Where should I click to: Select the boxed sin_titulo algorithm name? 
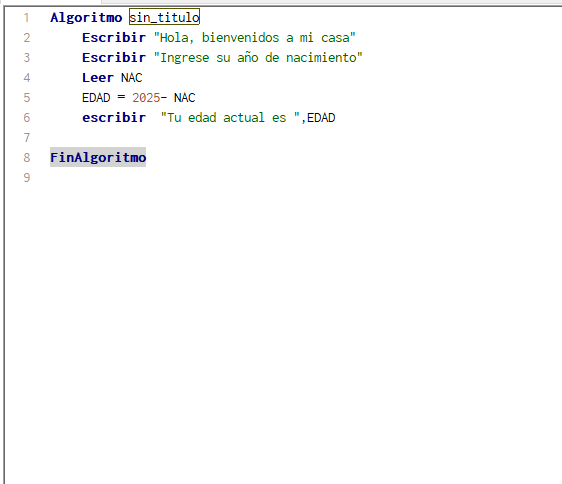164,17
